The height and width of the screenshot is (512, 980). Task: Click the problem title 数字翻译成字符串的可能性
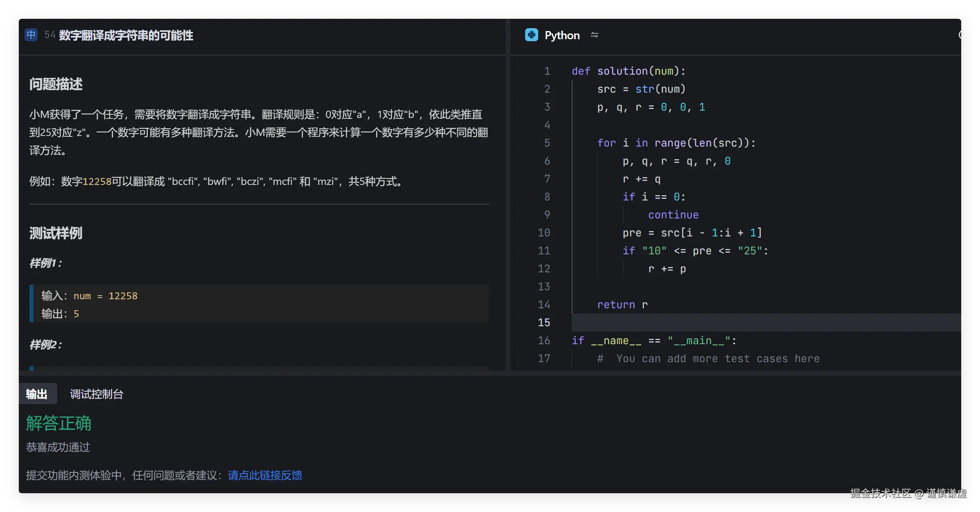click(126, 36)
